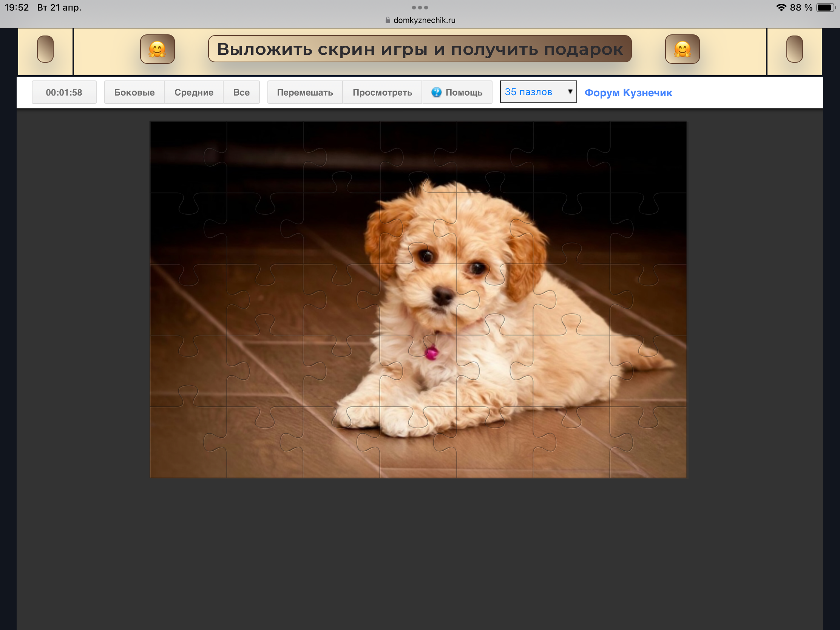The width and height of the screenshot is (840, 630).
Task: Click the right hugging emoji button
Action: click(682, 49)
